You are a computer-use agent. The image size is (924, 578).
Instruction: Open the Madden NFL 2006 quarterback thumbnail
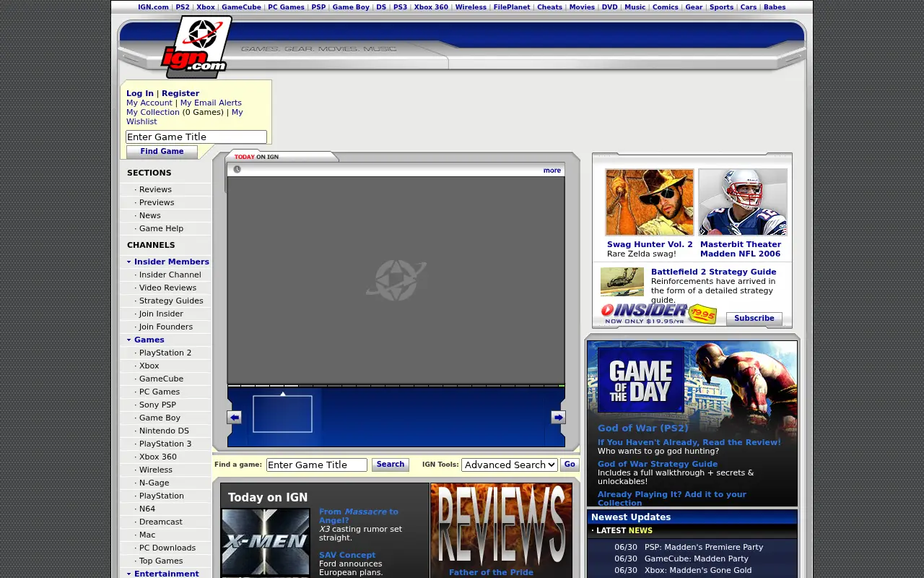tap(743, 202)
